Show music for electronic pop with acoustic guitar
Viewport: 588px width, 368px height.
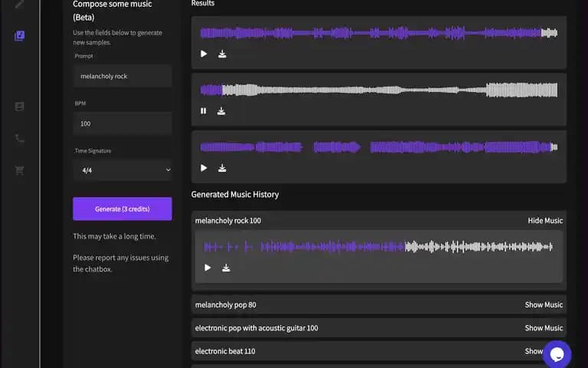coord(544,328)
